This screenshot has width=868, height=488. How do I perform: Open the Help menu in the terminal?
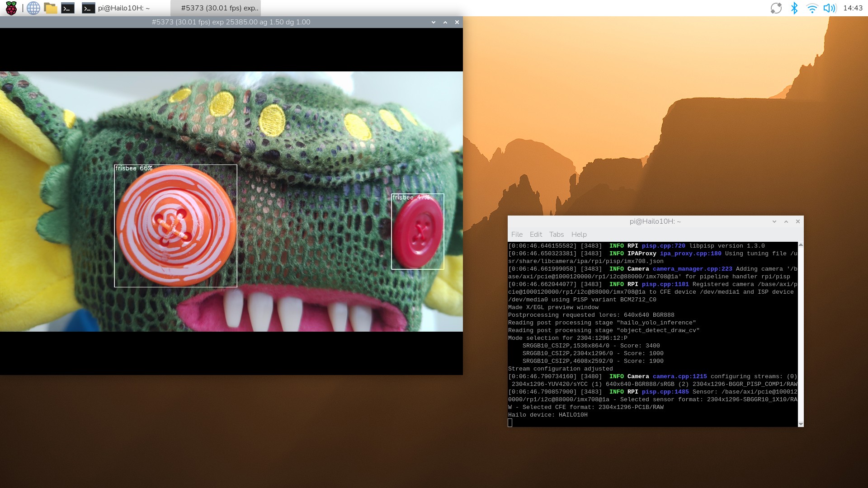pos(579,234)
